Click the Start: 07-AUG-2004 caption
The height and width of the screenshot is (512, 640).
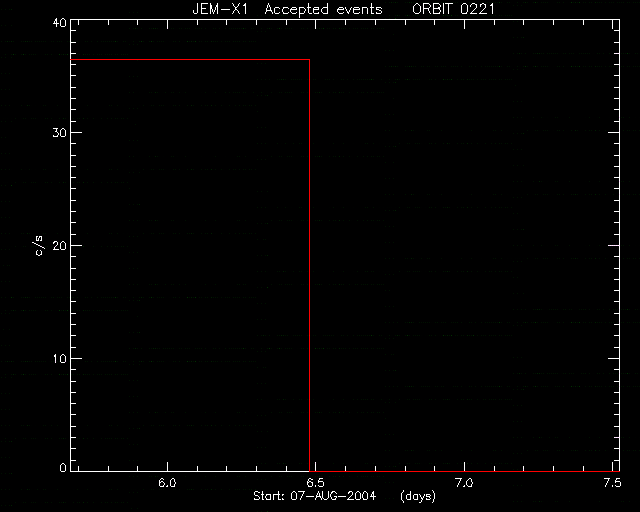coord(314,496)
